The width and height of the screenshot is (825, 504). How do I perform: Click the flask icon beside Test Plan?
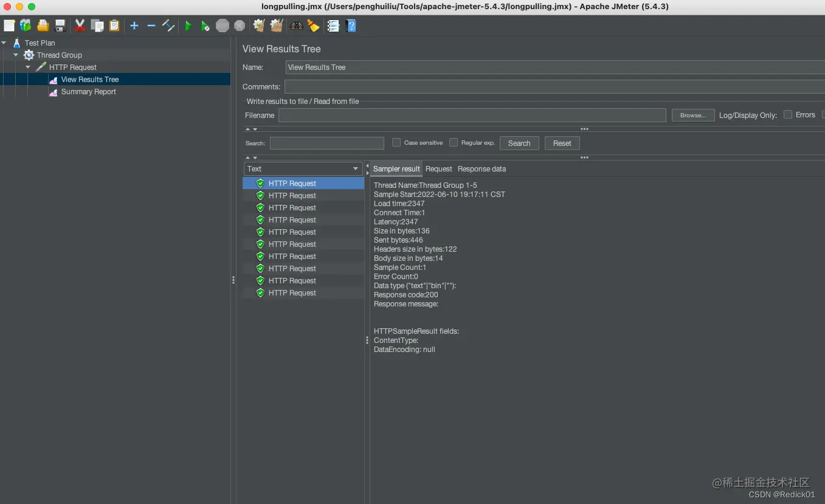pyautogui.click(x=16, y=43)
